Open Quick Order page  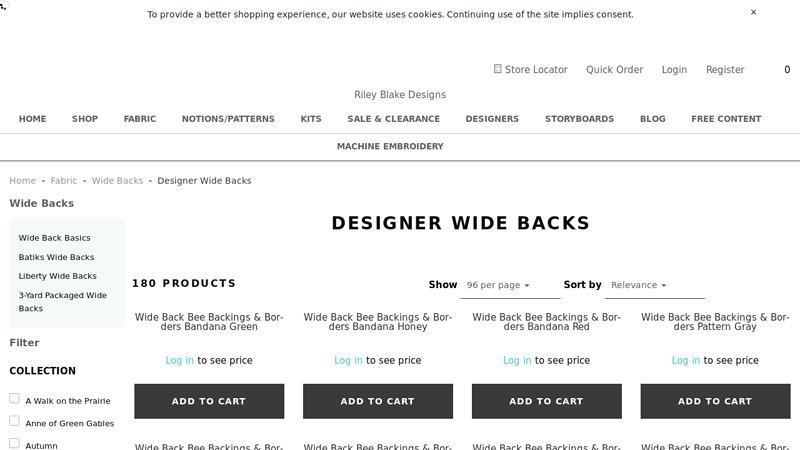(x=614, y=70)
